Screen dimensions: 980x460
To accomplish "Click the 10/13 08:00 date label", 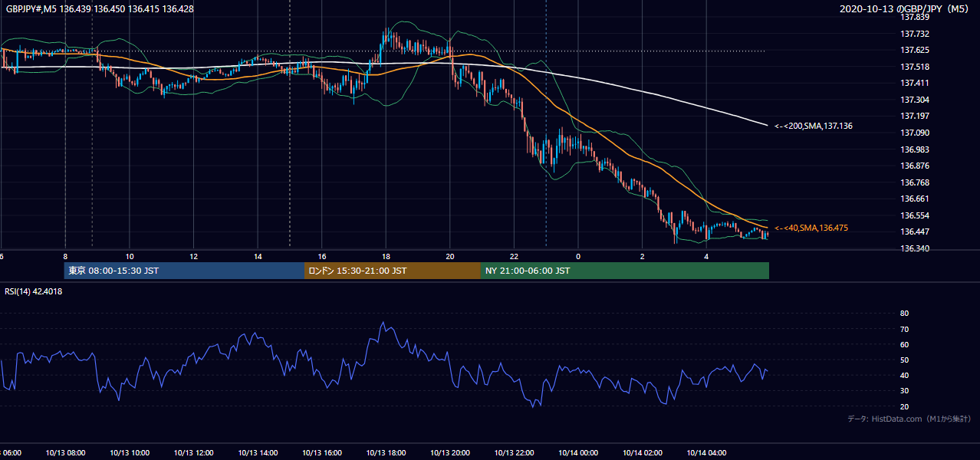I will tap(65, 453).
